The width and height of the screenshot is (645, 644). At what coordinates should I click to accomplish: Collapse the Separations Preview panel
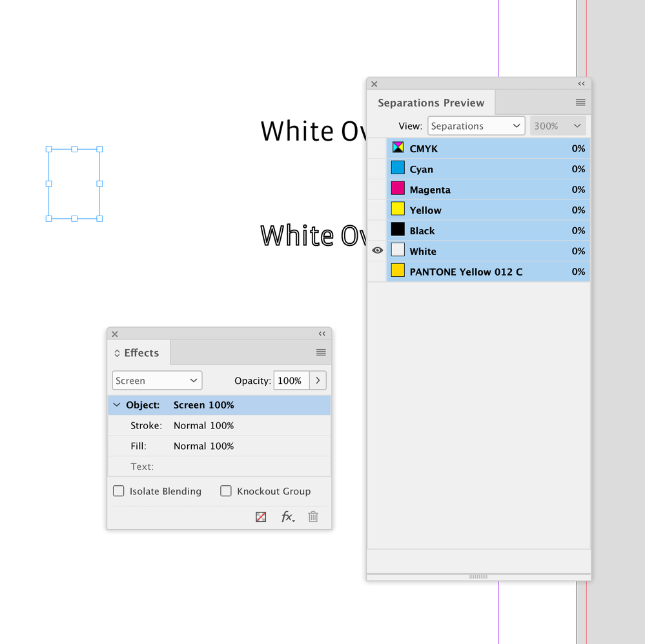(x=581, y=84)
